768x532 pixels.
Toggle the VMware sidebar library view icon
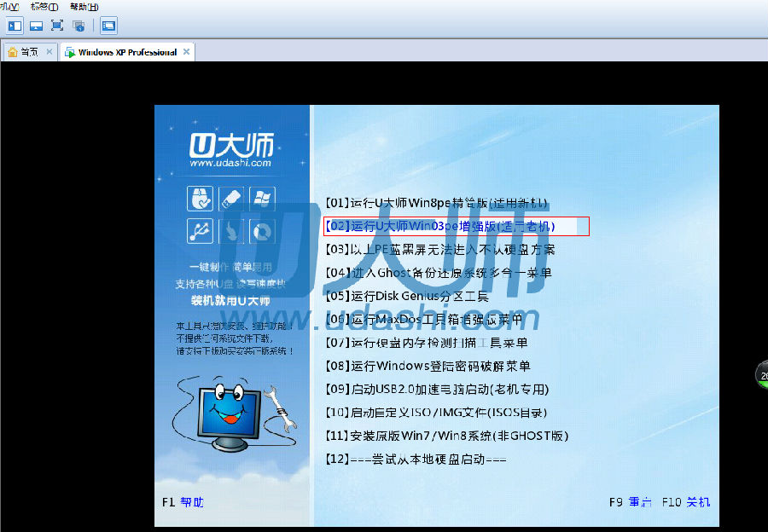pos(15,26)
